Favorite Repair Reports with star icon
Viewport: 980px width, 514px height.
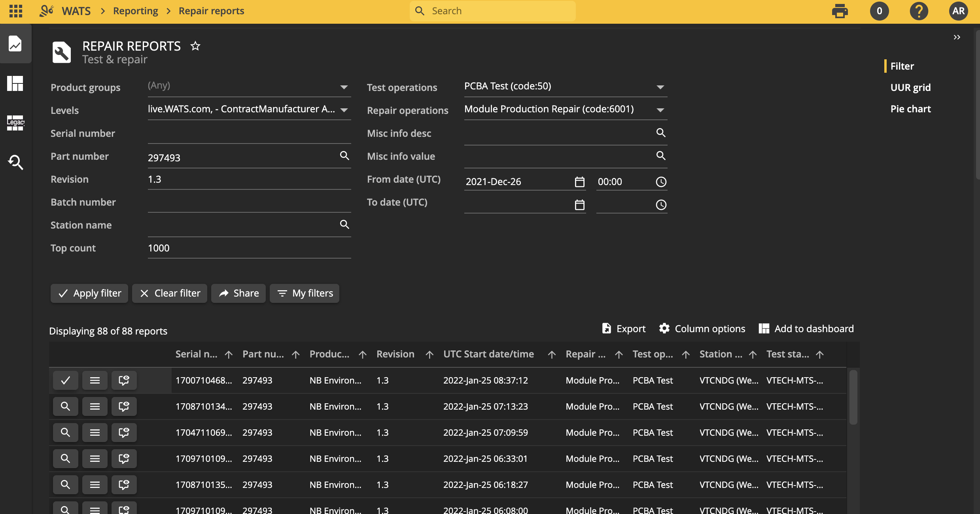[195, 46]
